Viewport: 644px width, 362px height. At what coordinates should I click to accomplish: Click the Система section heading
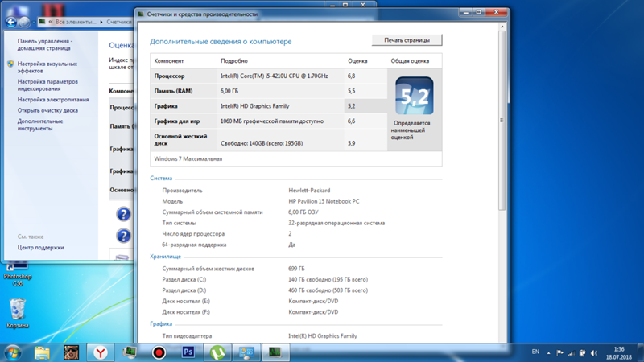(161, 178)
